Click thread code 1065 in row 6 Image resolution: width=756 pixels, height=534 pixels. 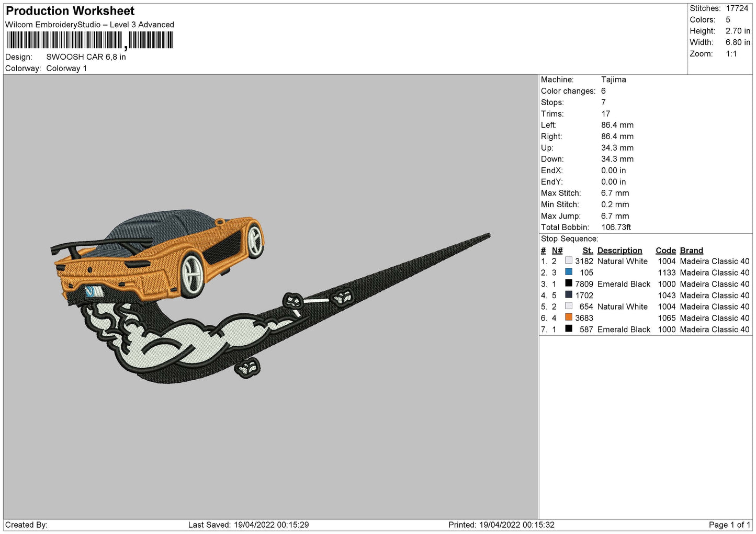point(667,318)
